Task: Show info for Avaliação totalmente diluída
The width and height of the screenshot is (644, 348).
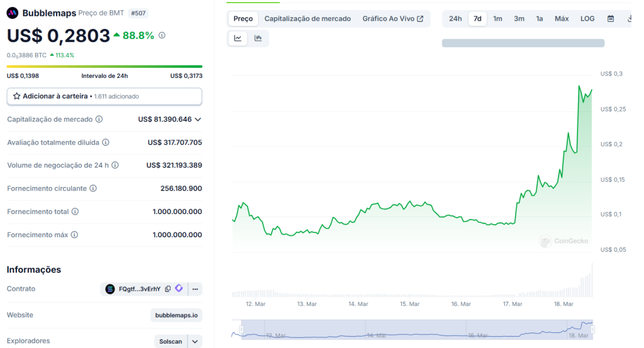Action: [x=106, y=142]
